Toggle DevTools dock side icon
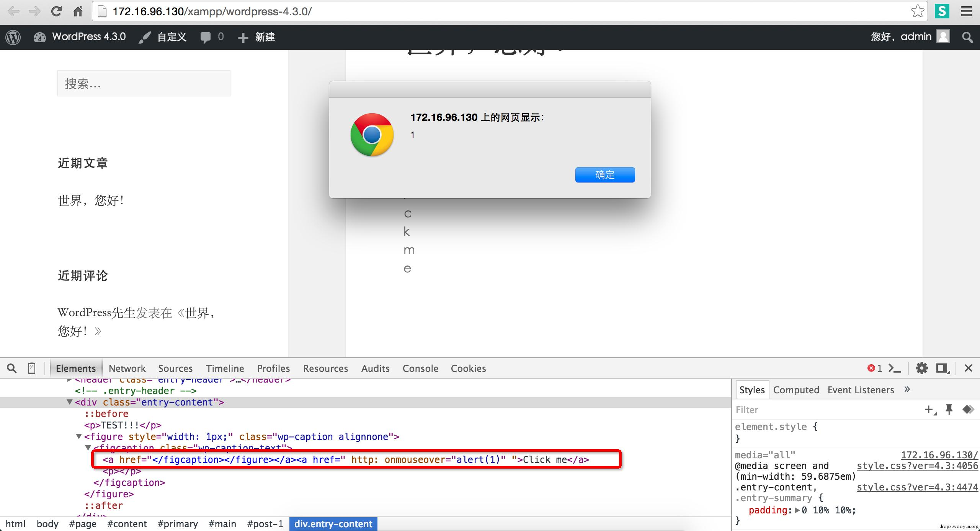This screenshot has height=531, width=980. point(942,368)
